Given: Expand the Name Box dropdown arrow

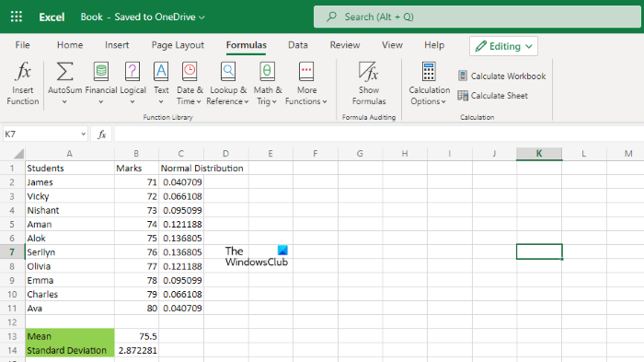Looking at the screenshot, I should click(x=84, y=134).
